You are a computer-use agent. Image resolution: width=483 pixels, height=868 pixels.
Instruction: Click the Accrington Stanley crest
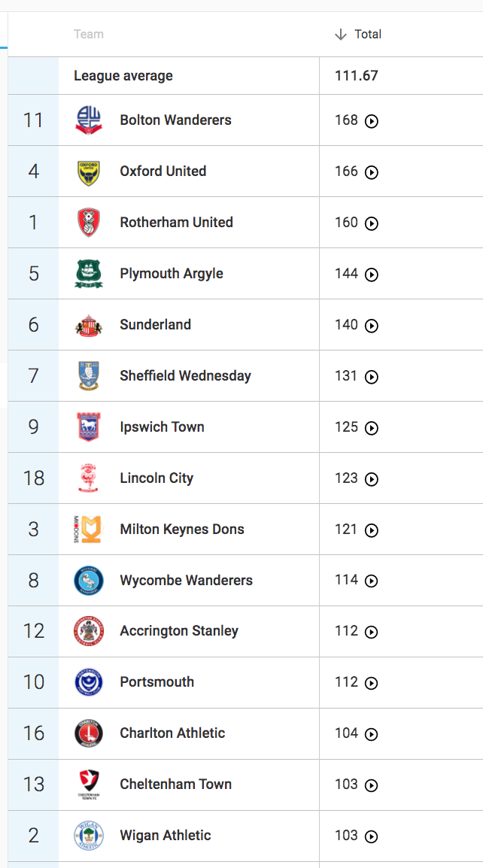point(89,631)
